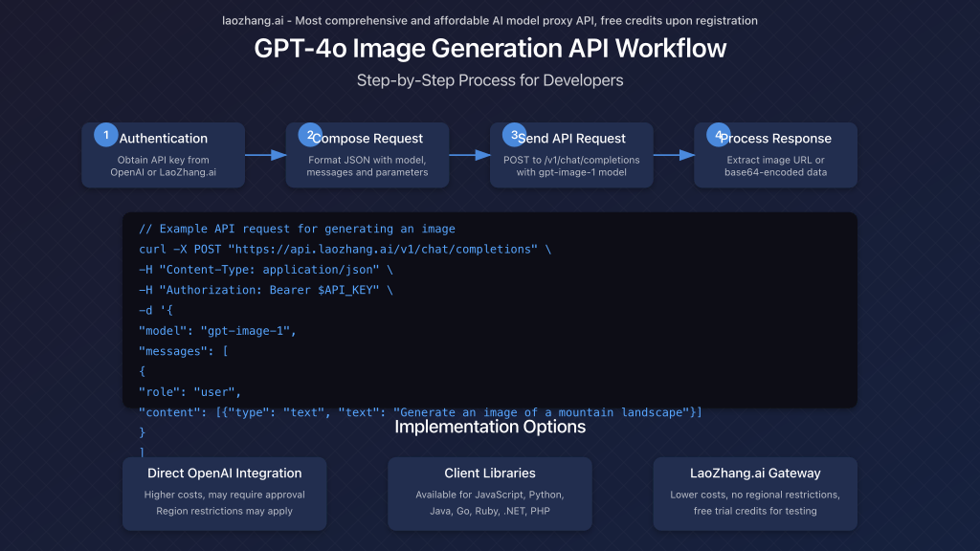
Task: Click 'Obtain API key from OpenAI or LaoZhang.ai' text
Action: (x=163, y=166)
